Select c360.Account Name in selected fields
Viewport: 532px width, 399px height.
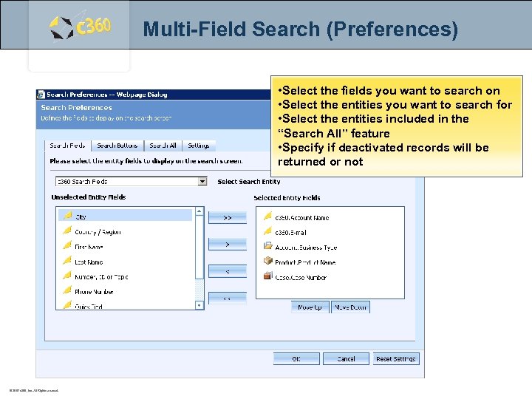pyautogui.click(x=302, y=218)
